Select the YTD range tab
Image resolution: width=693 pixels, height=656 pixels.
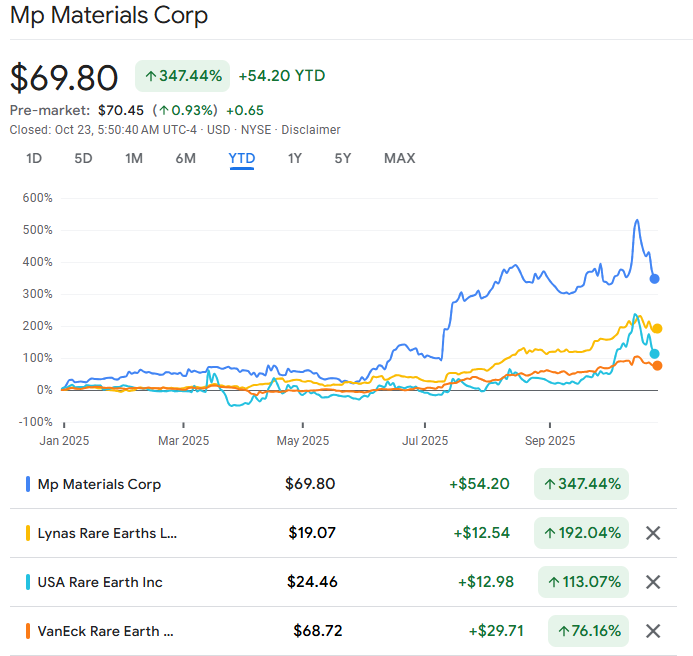[241, 158]
